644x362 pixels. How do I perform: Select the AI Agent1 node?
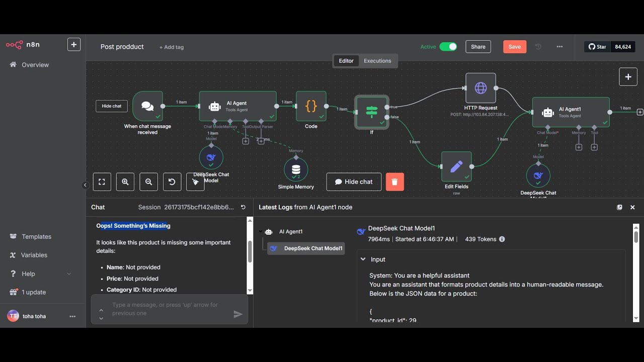(571, 112)
